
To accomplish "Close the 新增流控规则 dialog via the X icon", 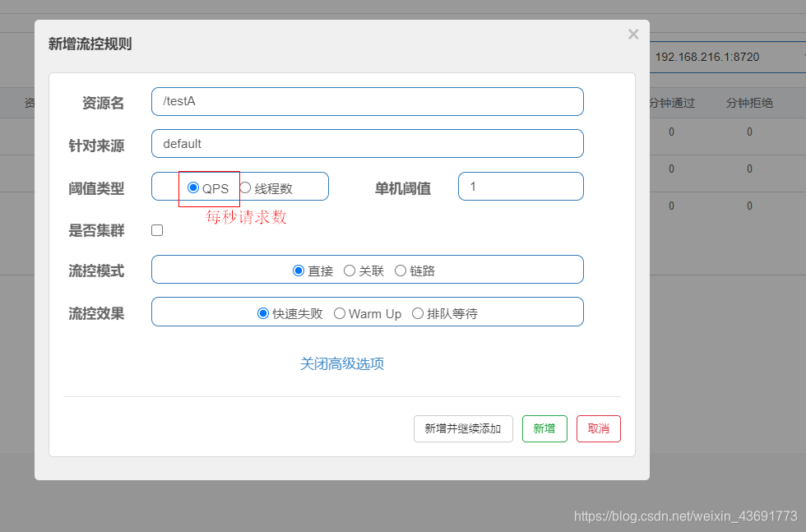I will pos(633,34).
